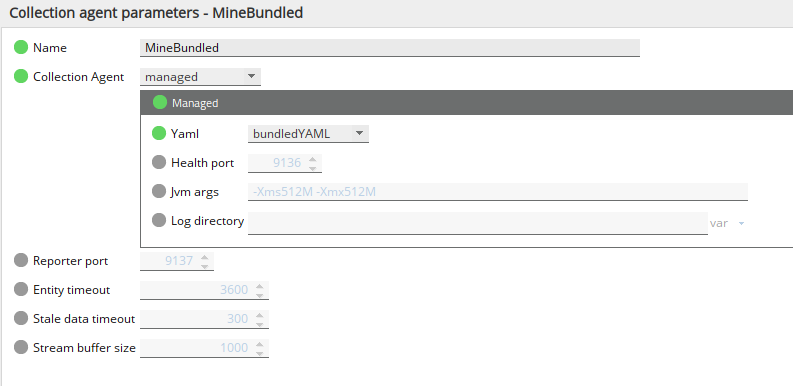Image resolution: width=793 pixels, height=386 pixels.
Task: Toggle the green indicator beside Name
Action: tap(21, 48)
